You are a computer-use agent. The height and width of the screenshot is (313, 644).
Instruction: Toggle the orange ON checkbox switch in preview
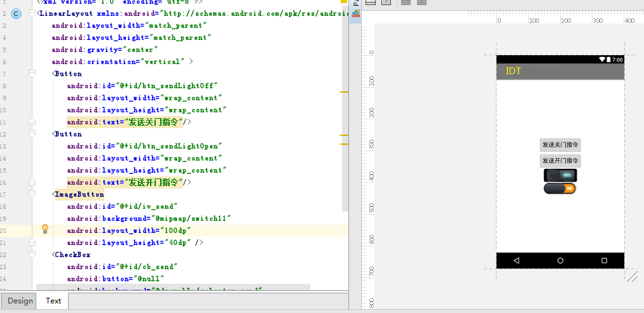(x=560, y=189)
